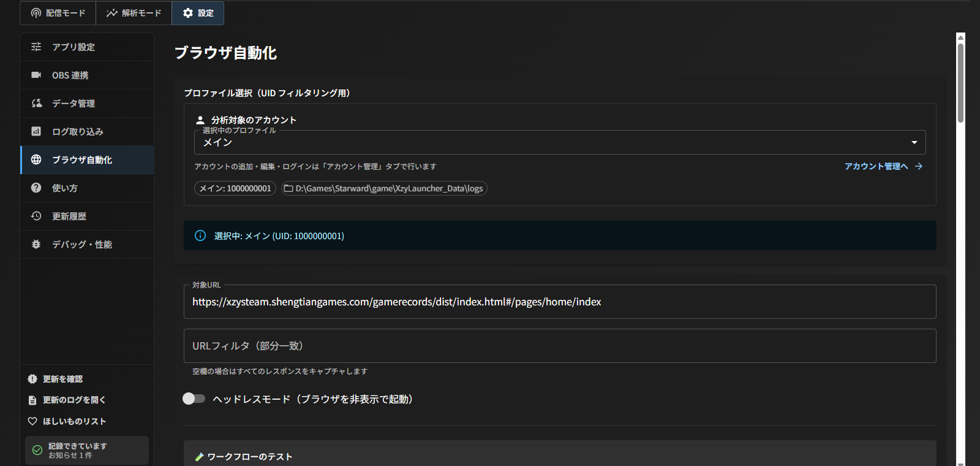Click the info icon beside 選択中: メイン
This screenshot has width=980, height=466.
(x=200, y=235)
